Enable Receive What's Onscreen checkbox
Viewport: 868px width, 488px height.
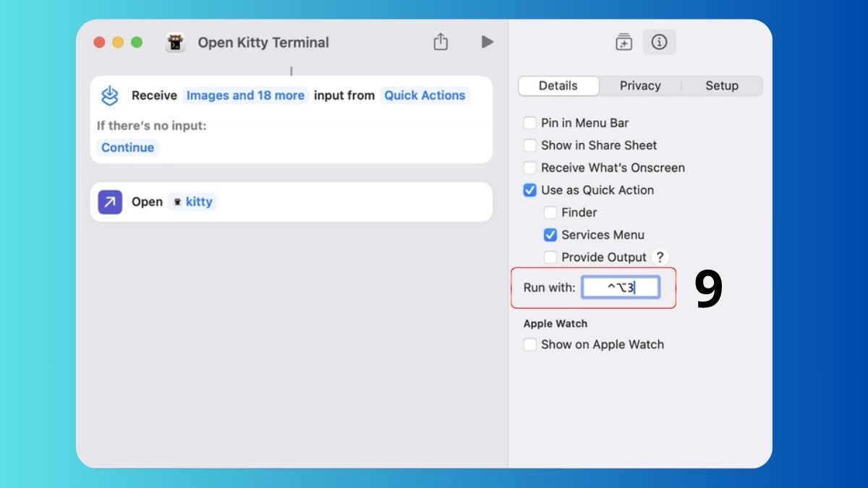(x=530, y=168)
